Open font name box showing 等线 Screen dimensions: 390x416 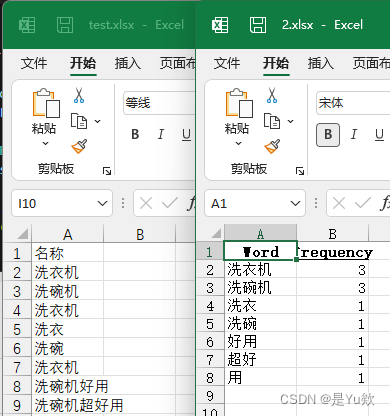coord(159,103)
